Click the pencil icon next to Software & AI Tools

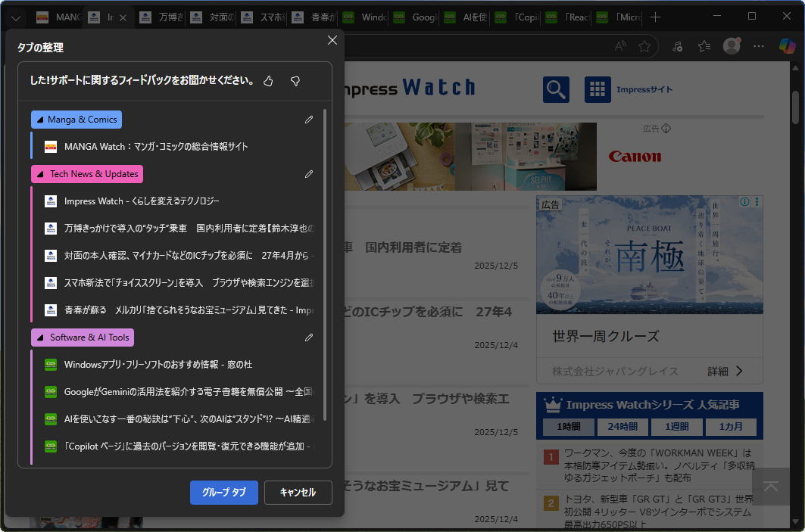pyautogui.click(x=308, y=337)
